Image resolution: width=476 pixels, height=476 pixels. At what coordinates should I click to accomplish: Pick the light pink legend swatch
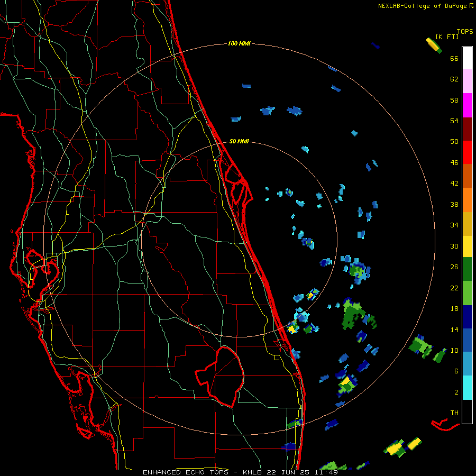click(x=467, y=81)
